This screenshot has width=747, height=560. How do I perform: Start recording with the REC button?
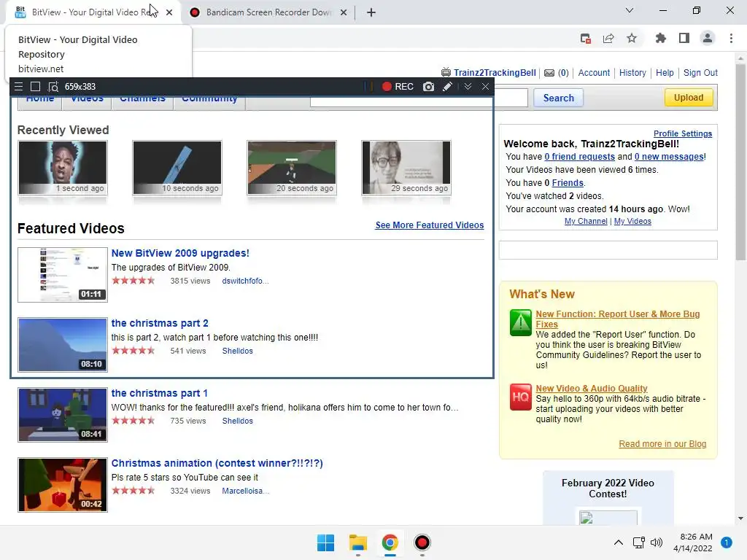click(398, 87)
